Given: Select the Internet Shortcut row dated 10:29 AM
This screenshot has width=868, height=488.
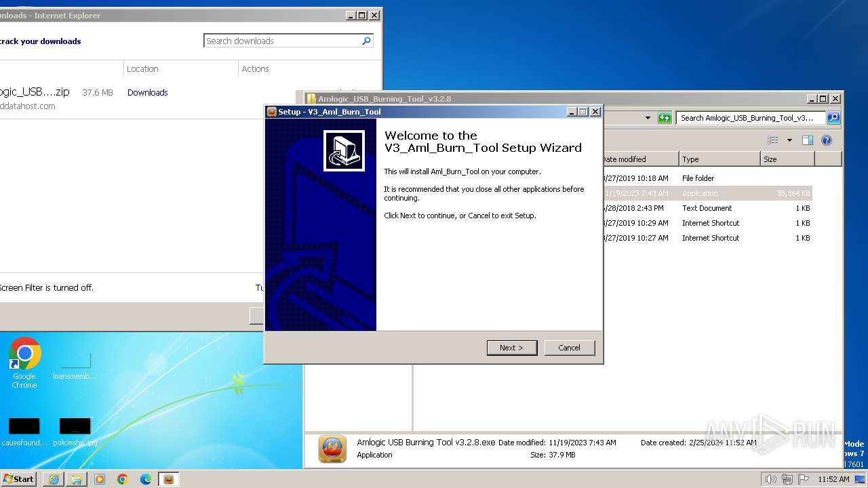Looking at the screenshot, I should coord(707,223).
